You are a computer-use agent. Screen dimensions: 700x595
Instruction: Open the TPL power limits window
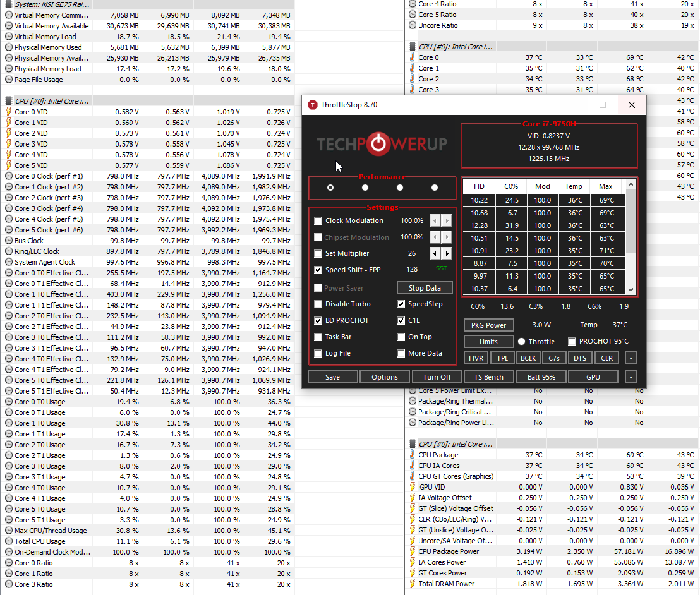click(x=502, y=358)
